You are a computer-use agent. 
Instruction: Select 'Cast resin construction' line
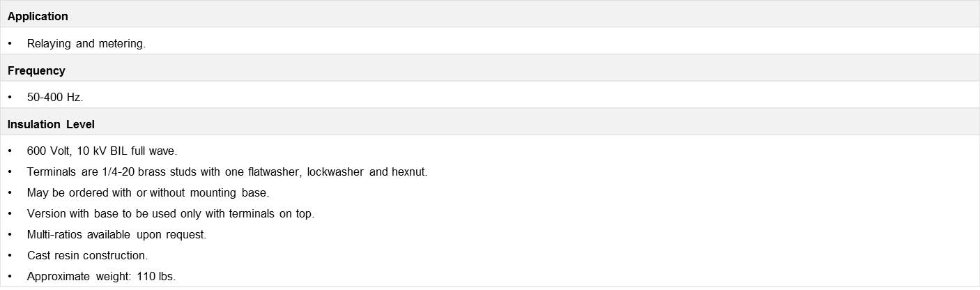click(88, 255)
